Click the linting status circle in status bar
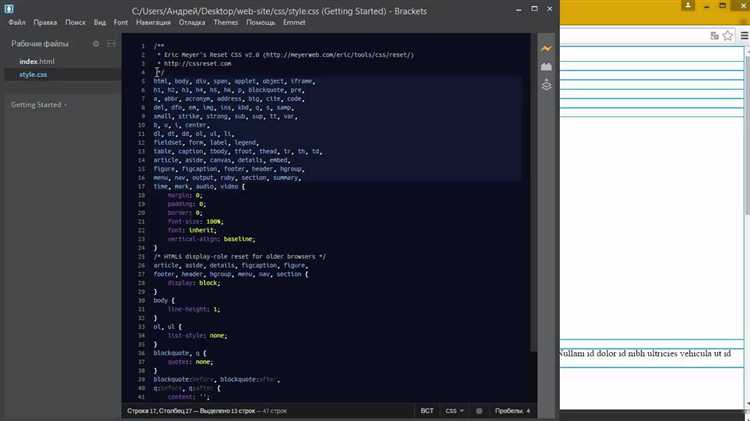The width and height of the screenshot is (750, 421). [x=479, y=411]
